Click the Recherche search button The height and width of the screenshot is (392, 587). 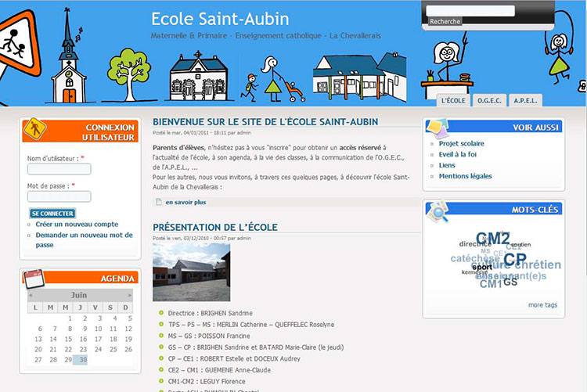point(445,22)
